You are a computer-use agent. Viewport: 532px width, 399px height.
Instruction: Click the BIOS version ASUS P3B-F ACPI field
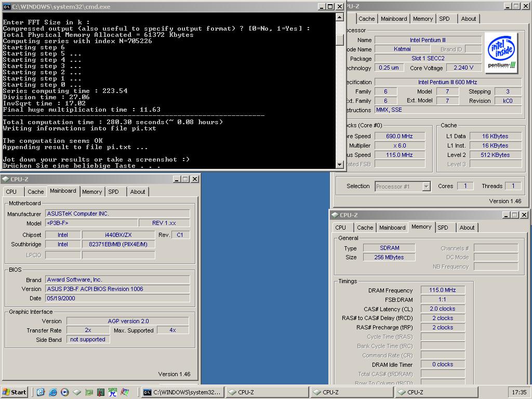point(117,289)
